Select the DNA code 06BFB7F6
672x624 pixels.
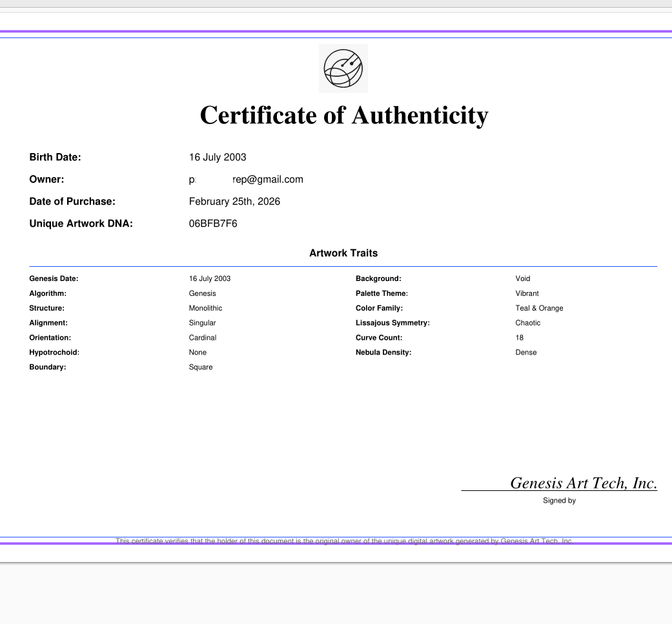213,224
